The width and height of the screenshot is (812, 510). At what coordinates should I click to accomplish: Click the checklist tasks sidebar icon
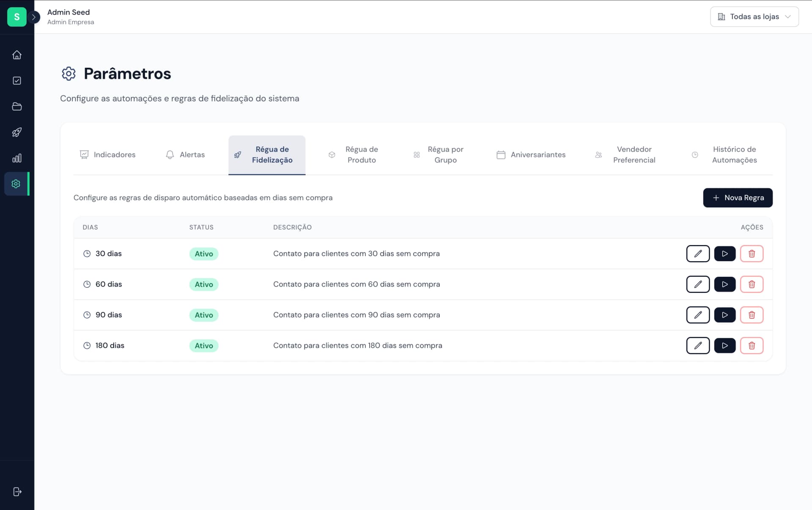(17, 81)
